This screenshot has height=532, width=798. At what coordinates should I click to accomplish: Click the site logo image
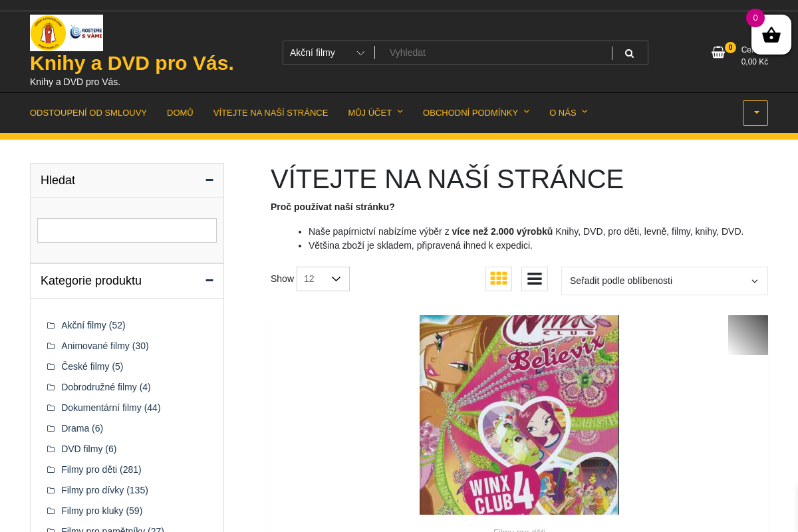[x=66, y=33]
